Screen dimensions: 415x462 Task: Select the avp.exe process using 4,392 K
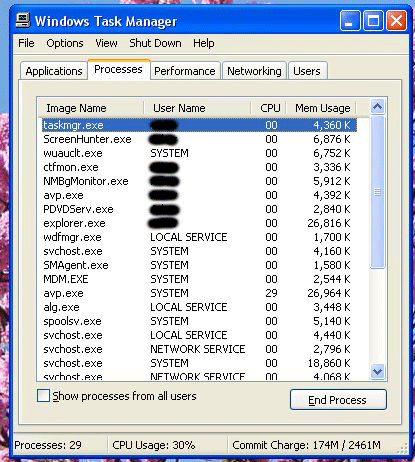tap(199, 195)
